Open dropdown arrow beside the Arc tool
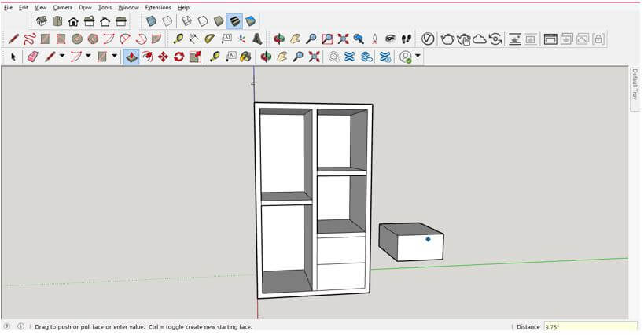This screenshot has width=644, height=335. click(88, 56)
